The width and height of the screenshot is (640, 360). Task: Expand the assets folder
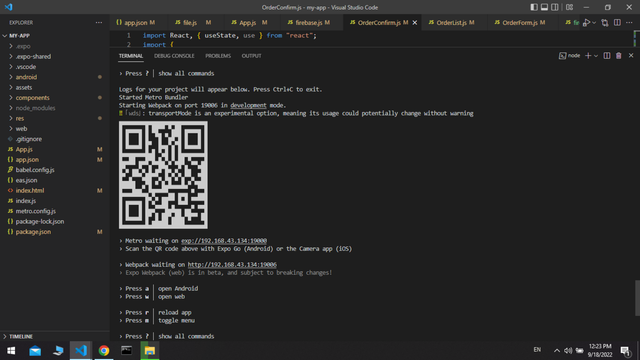(x=55, y=87)
